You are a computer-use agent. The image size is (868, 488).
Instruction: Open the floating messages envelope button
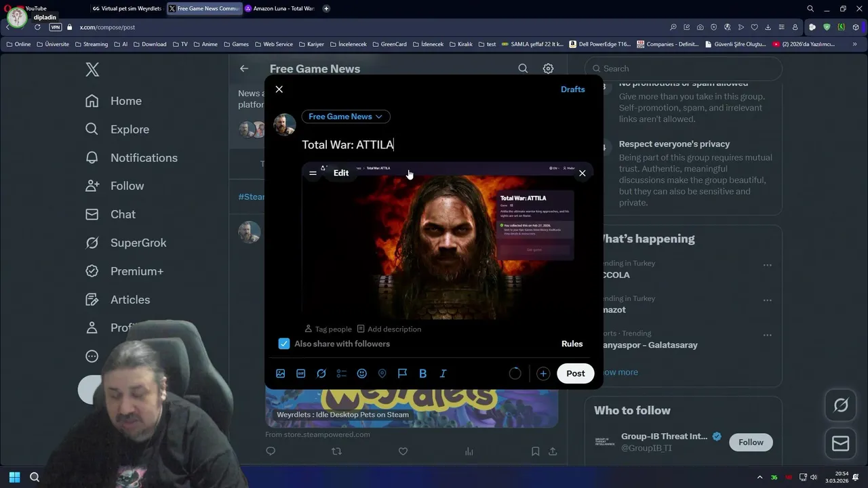point(841,443)
